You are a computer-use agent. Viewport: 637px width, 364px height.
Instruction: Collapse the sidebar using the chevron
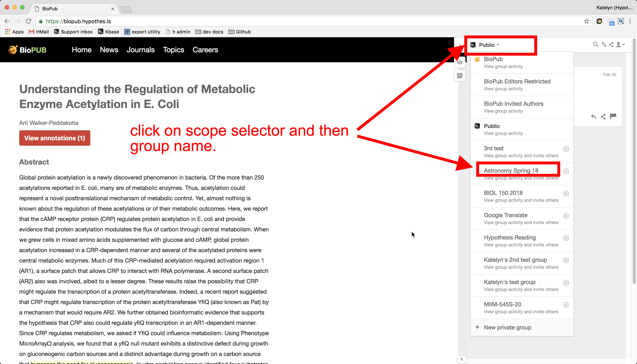point(460,45)
